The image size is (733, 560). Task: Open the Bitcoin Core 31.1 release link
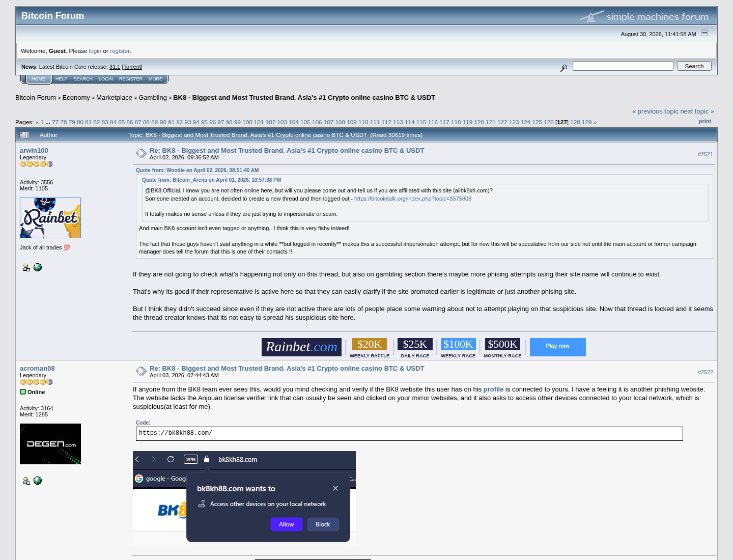click(x=115, y=67)
